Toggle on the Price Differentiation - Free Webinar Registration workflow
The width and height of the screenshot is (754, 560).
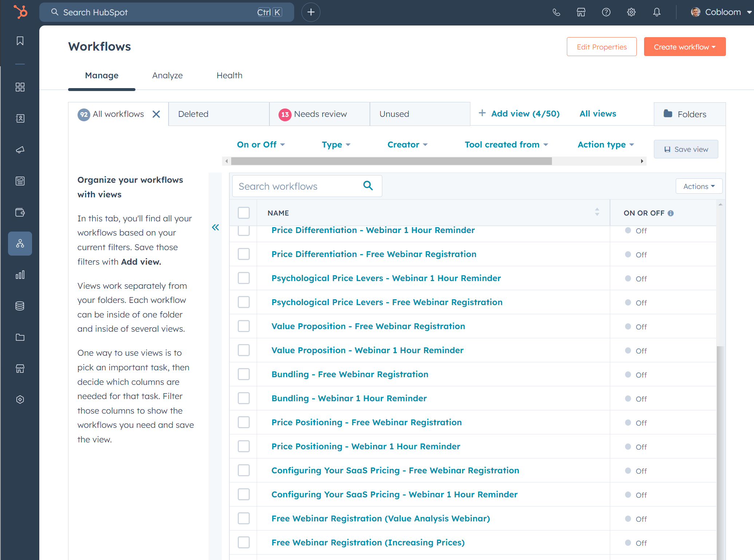627,255
